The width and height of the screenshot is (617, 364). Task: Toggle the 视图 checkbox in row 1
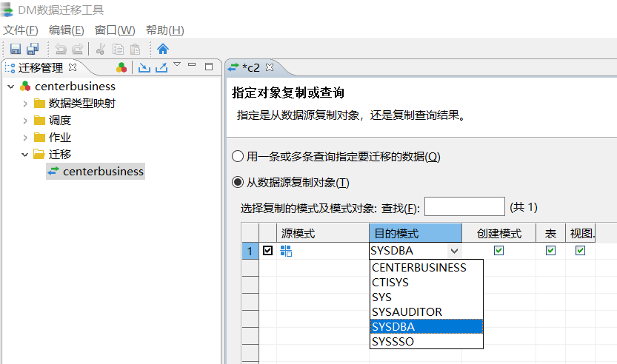(580, 250)
